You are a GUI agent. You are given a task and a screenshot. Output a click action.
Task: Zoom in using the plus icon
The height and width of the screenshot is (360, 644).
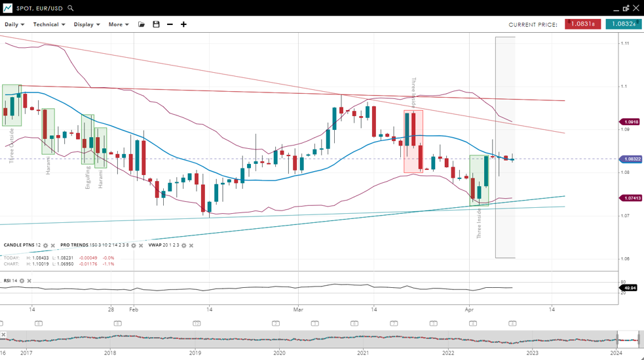(183, 24)
